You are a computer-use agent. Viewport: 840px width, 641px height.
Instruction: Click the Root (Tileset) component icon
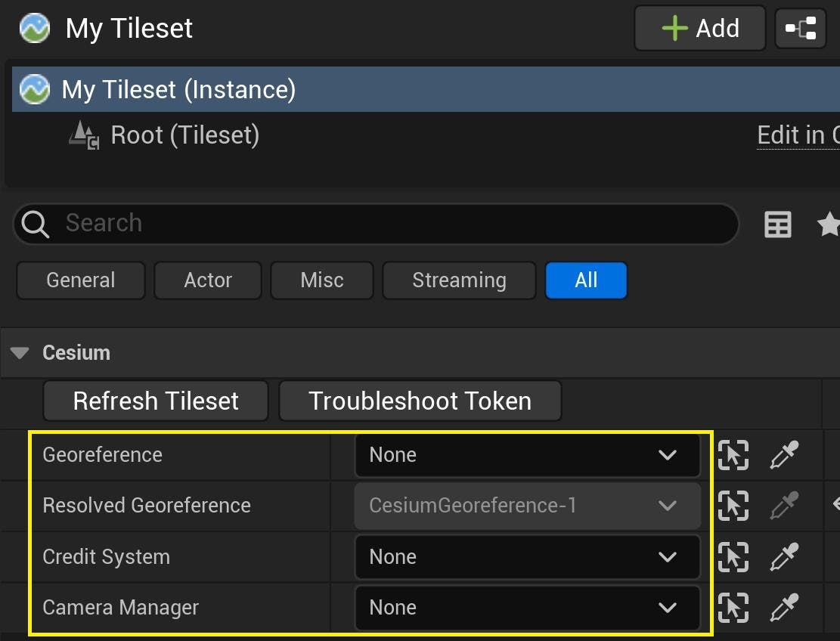pyautogui.click(x=84, y=135)
